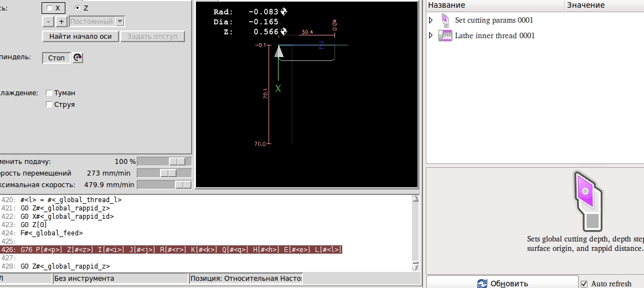The width and height of the screenshot is (644, 288).
Task: Click the spindle Стоп button
Action: click(x=56, y=58)
